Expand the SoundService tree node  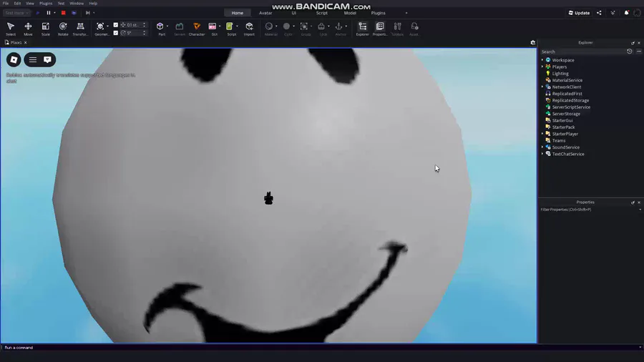[x=542, y=147]
